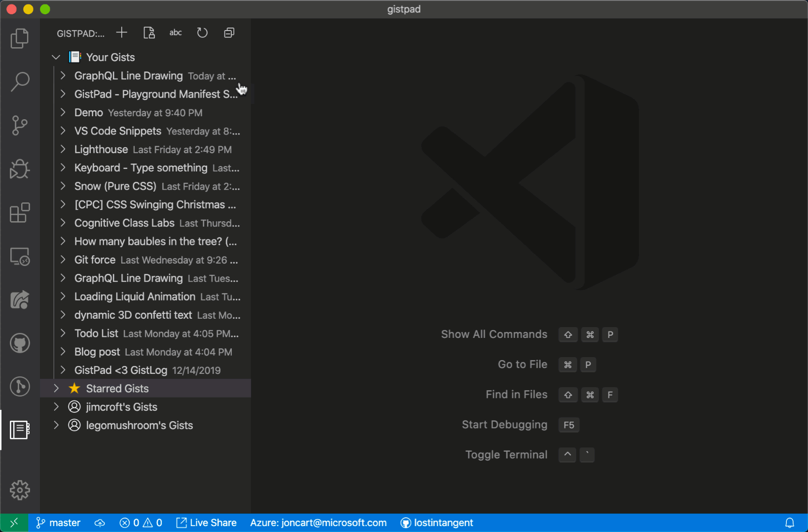Select the Snow (Pure CSS) gist
Screen dimensions: 808x532
(145, 186)
